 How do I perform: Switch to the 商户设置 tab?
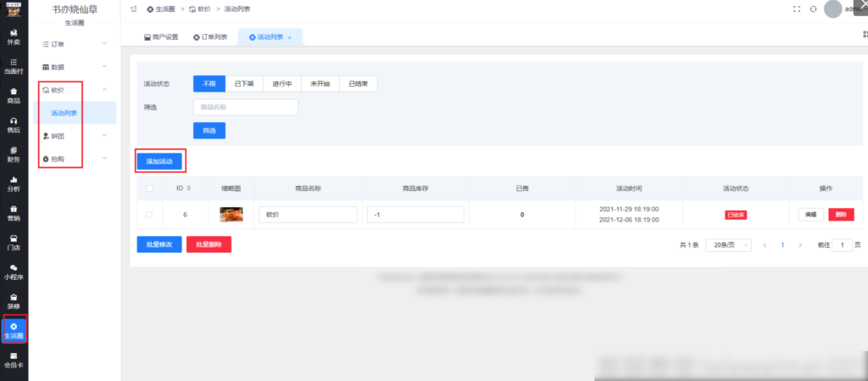pos(160,37)
